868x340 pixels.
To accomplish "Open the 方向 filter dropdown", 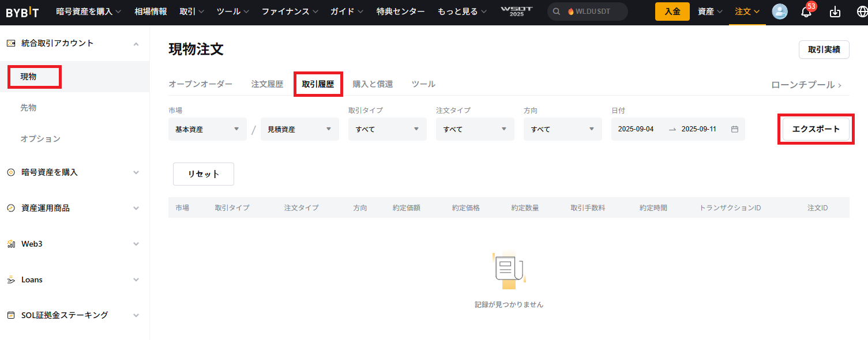I will click(562, 129).
